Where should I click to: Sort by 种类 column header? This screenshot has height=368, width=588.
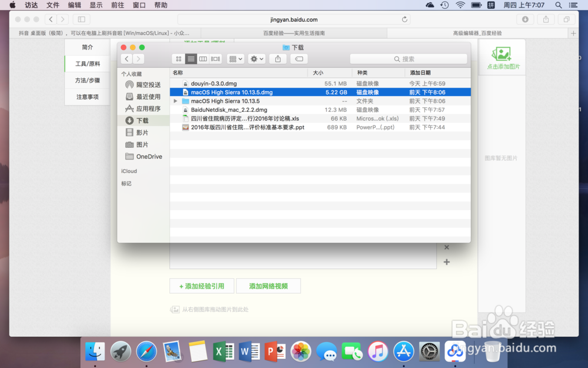click(378, 72)
